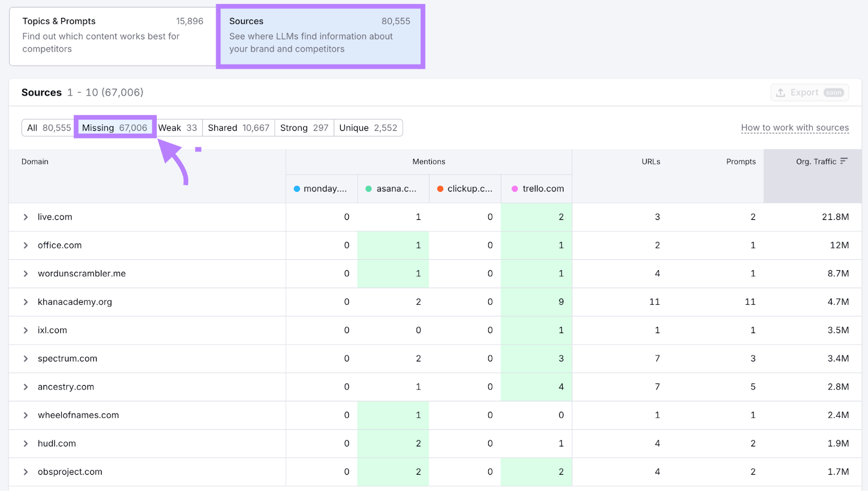Switch to the Shared sources filter
The image size is (868, 491).
click(x=238, y=127)
